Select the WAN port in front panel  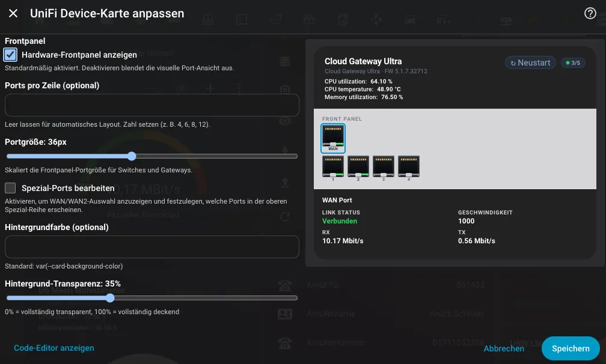(333, 138)
